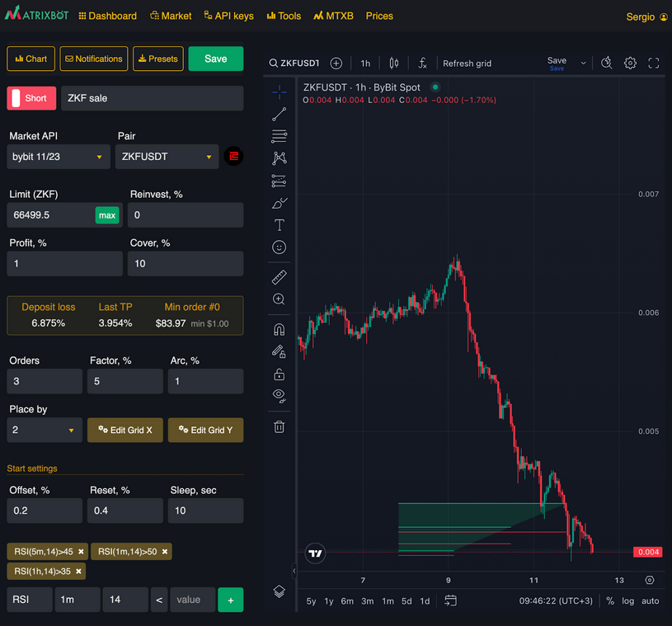Click the Edit Grid X button
Viewport: 672px width, 626px height.
point(125,430)
